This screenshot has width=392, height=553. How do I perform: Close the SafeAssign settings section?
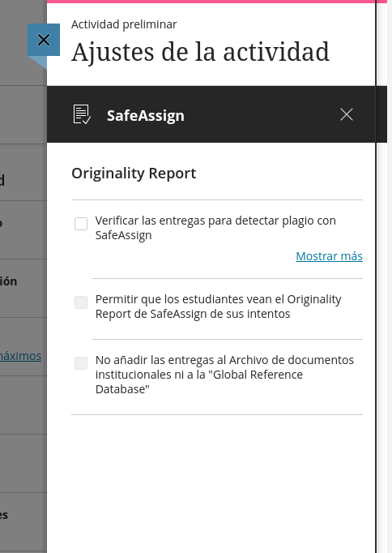347,114
